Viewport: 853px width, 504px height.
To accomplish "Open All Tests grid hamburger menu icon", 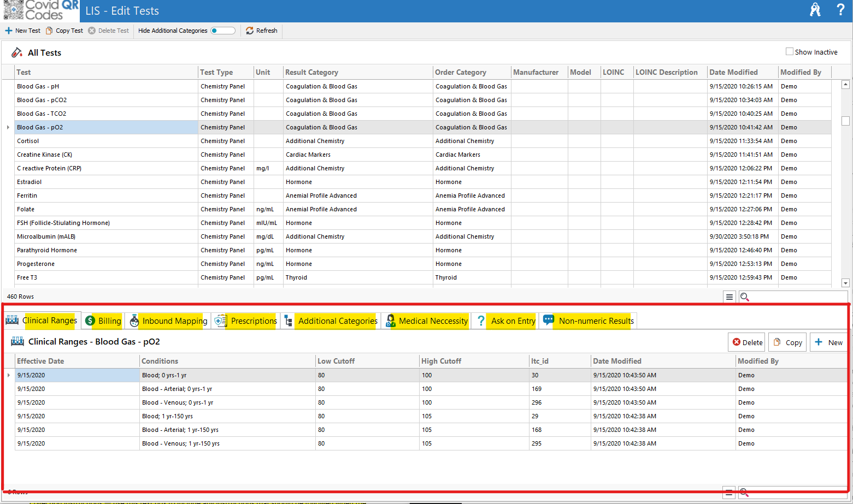I will pyautogui.click(x=730, y=297).
